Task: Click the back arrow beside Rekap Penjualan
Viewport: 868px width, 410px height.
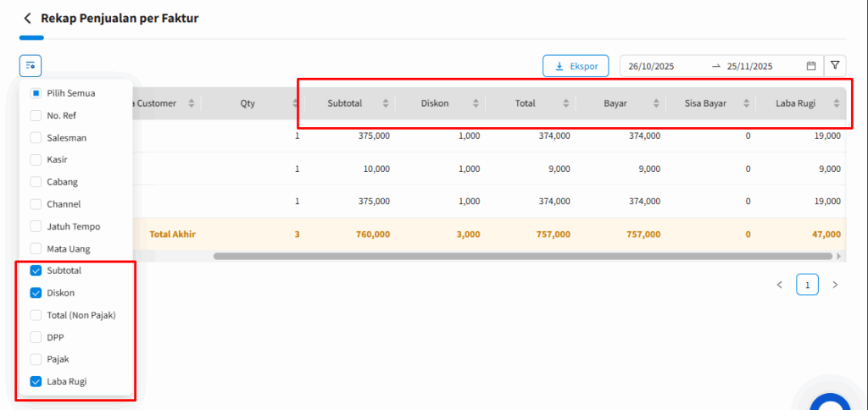Action: pyautogui.click(x=28, y=18)
